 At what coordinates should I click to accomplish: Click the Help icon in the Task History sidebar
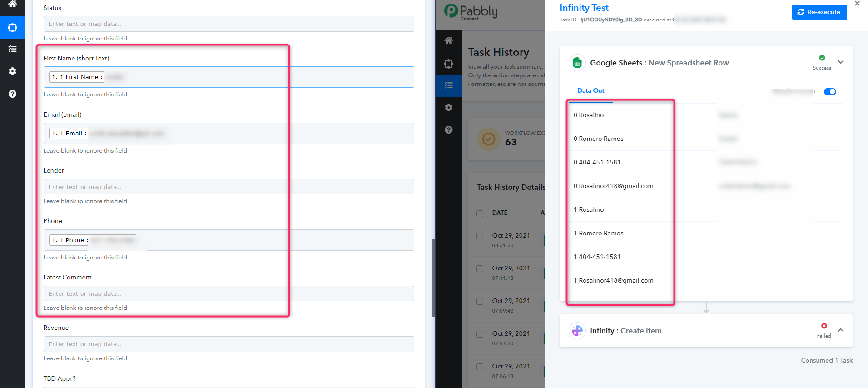[449, 130]
